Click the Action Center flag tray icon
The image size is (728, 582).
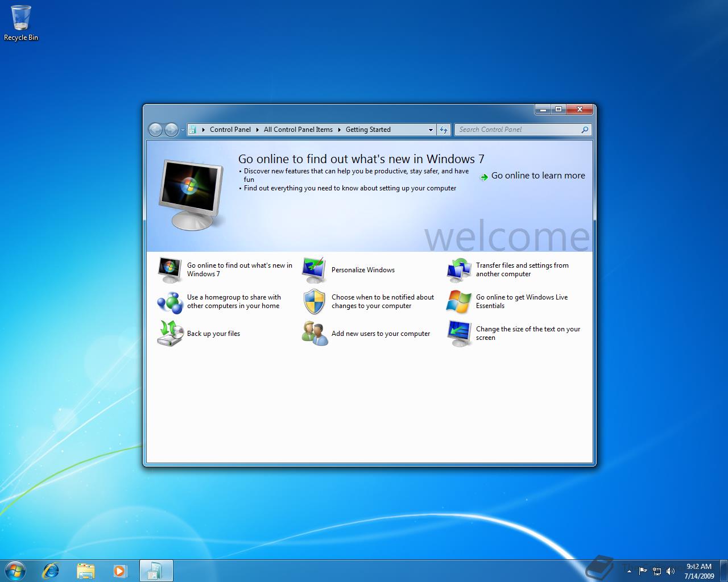(x=643, y=571)
